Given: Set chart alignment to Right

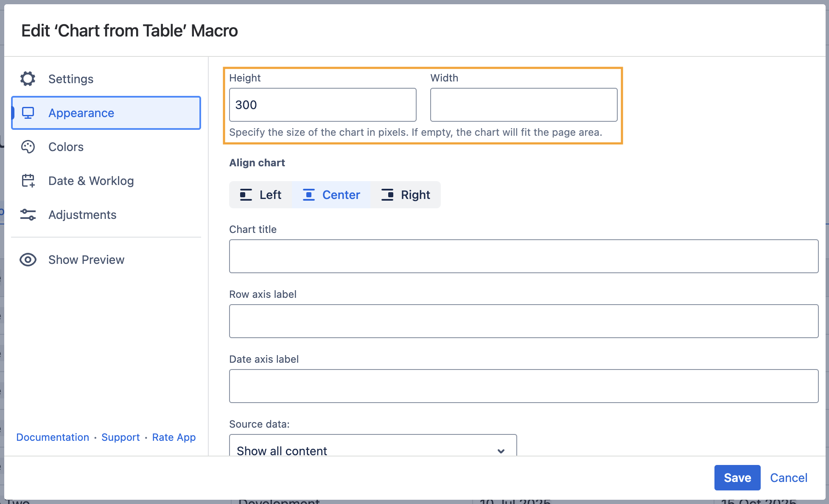Looking at the screenshot, I should pyautogui.click(x=406, y=195).
